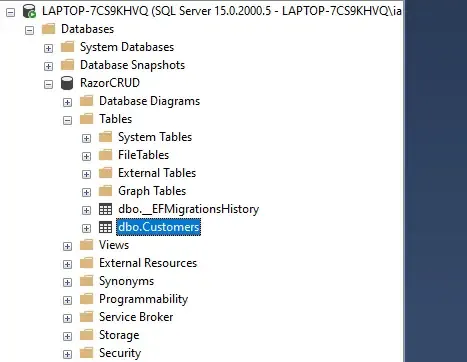The image size is (467, 362).
Task: Expand the Database Snapshots node
Action: pyautogui.click(x=48, y=66)
